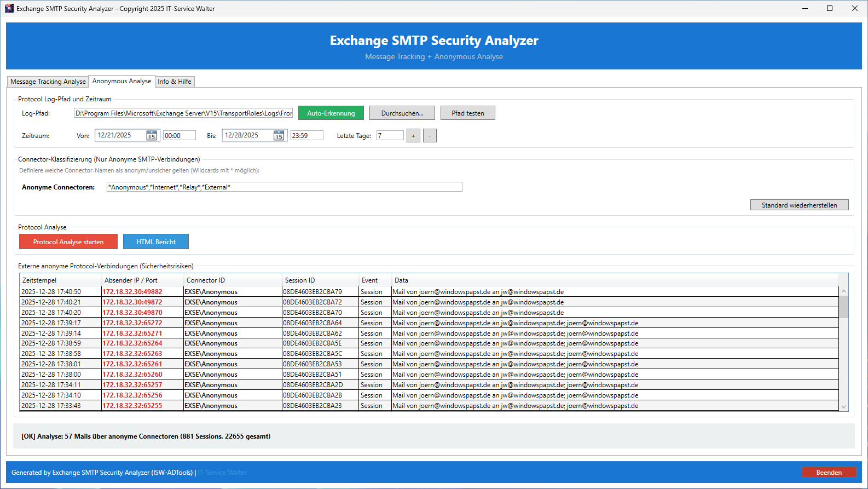Decrease Letzte Tage with minus button
The width and height of the screenshot is (868, 489).
[430, 136]
